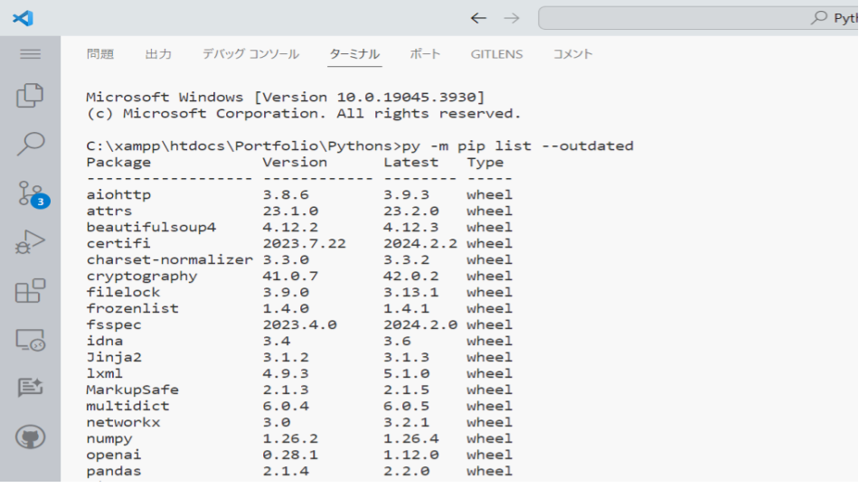Image resolution: width=868 pixels, height=488 pixels.
Task: Click lxml latest version '5.1.0'
Action: pyautogui.click(x=406, y=373)
